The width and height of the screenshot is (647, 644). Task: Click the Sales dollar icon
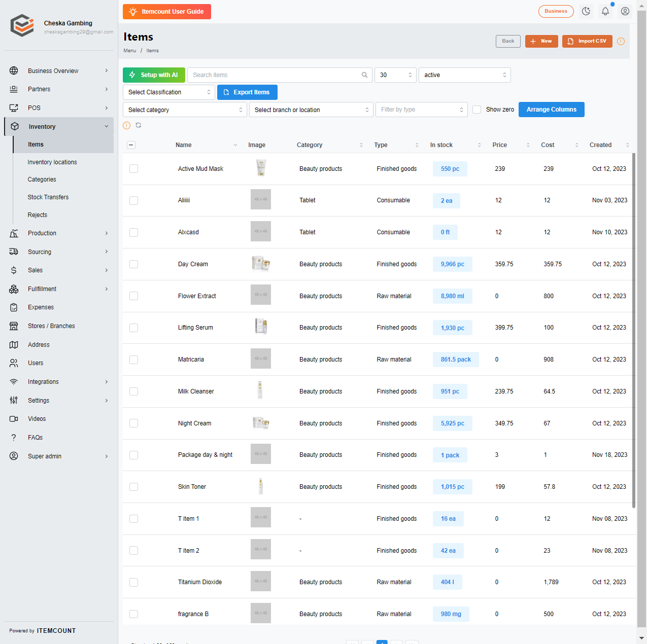[x=14, y=270]
